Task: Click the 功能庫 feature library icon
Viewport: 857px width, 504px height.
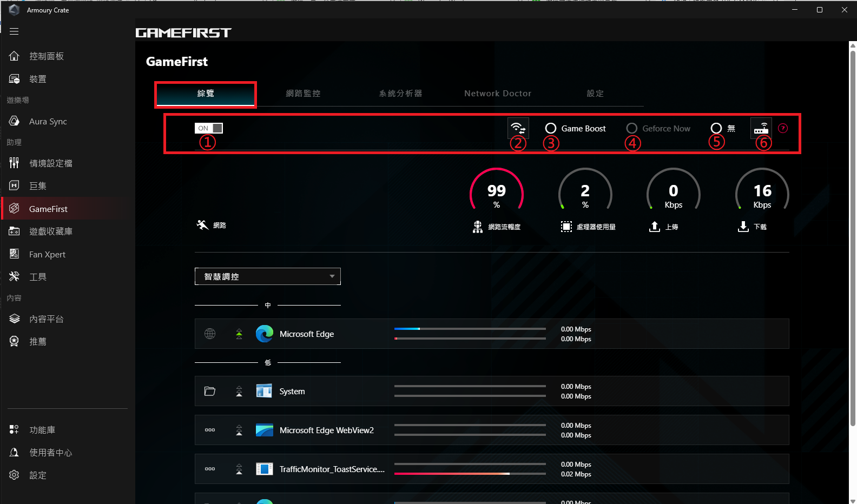Action: point(15,430)
